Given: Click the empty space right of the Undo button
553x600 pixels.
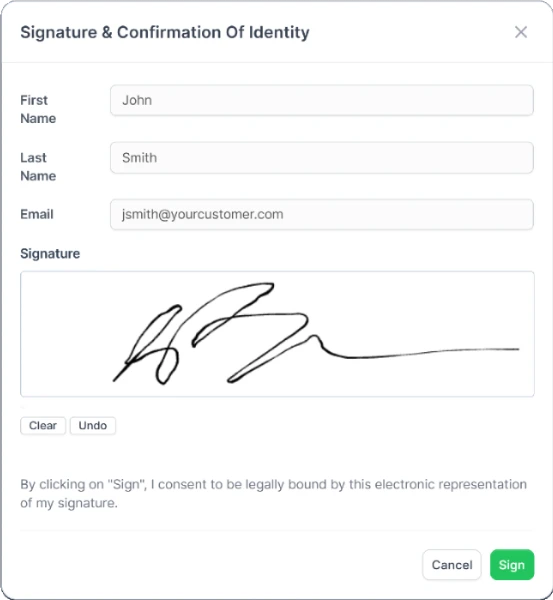Looking at the screenshot, I should click(x=325, y=426).
